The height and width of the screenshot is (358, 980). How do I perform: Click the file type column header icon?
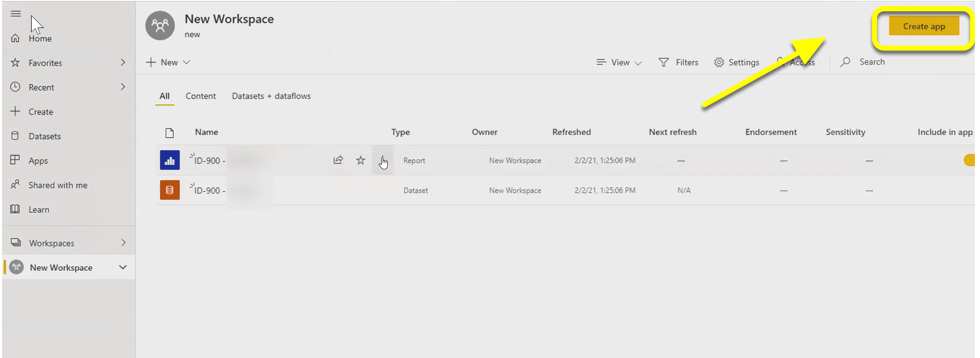170,133
